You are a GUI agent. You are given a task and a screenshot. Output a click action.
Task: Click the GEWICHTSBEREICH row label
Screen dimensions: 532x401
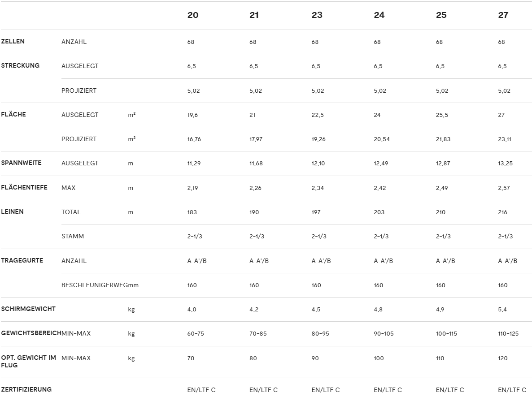pos(31,333)
